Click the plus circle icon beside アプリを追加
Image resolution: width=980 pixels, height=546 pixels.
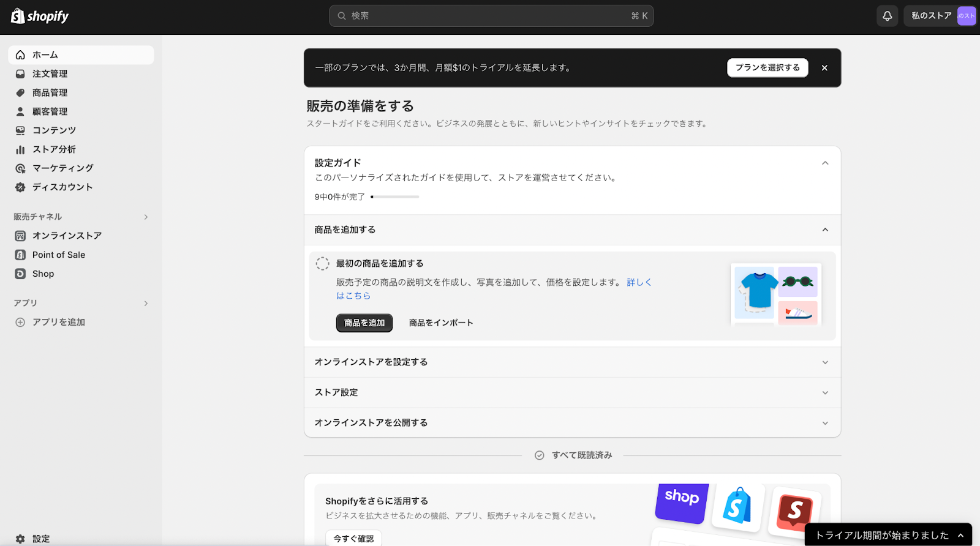[20, 323]
